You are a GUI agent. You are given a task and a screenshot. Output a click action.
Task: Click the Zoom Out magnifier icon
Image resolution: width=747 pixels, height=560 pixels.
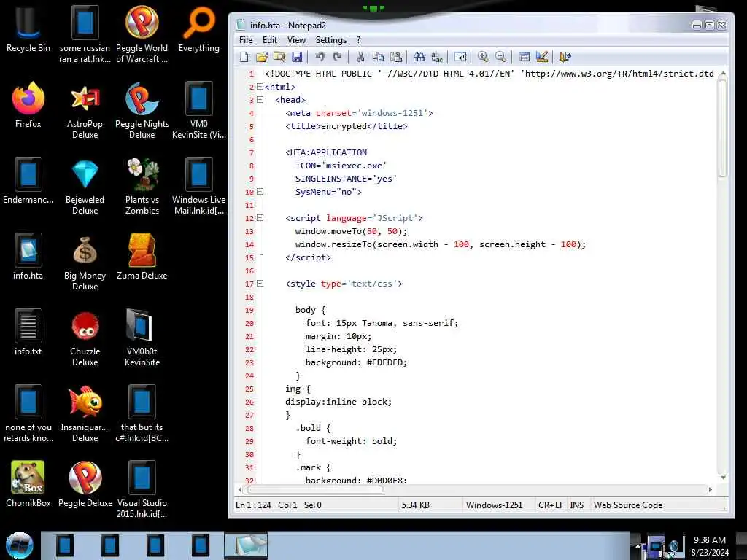(500, 57)
